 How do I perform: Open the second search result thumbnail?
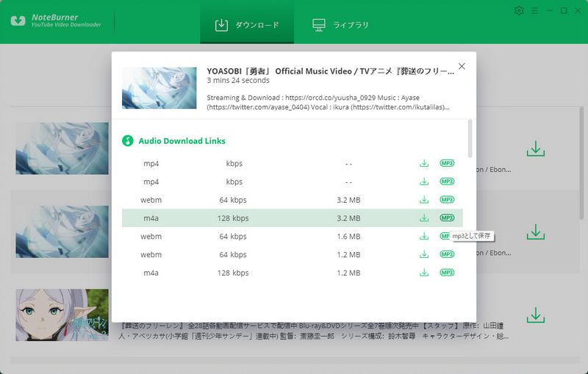[x=62, y=231]
